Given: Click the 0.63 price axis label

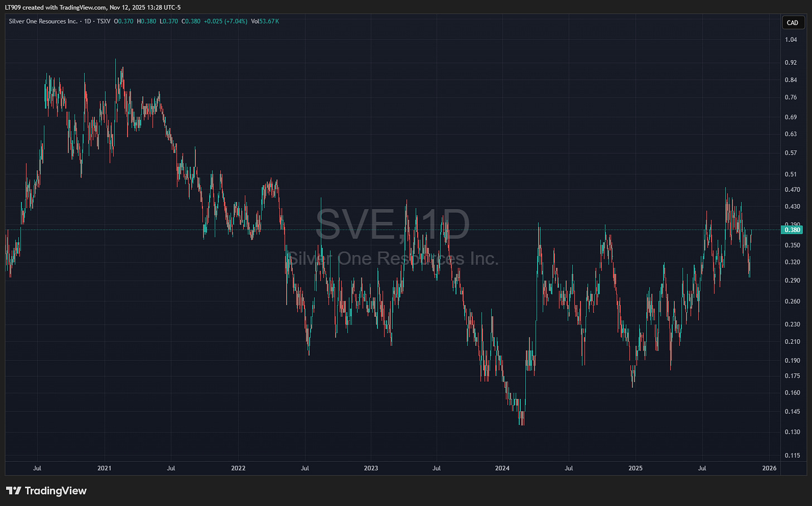Looking at the screenshot, I should point(791,134).
